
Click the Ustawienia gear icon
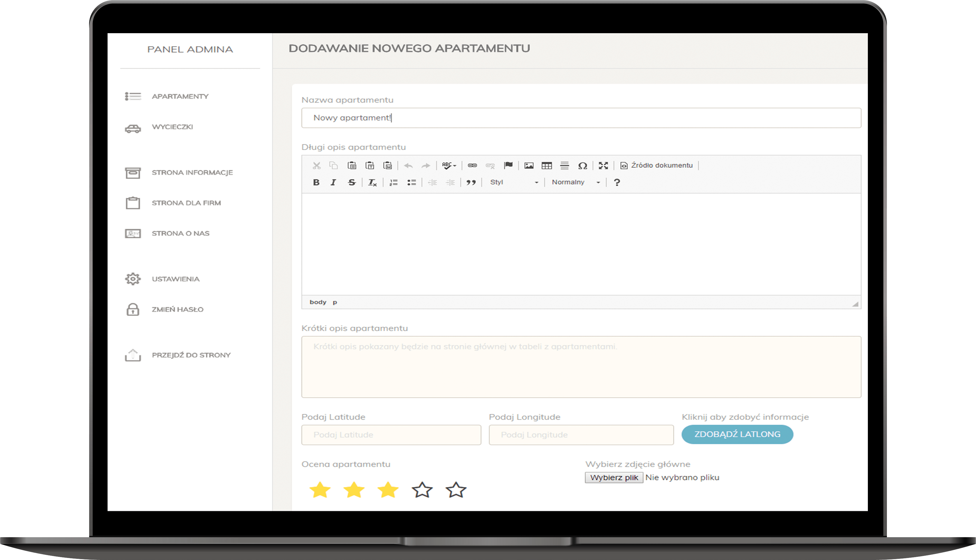pos(133,279)
